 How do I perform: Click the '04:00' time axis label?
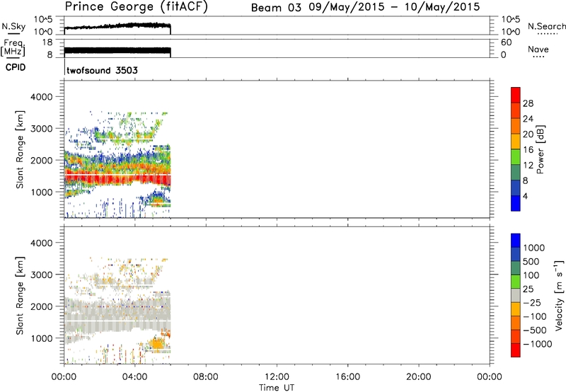click(x=134, y=377)
